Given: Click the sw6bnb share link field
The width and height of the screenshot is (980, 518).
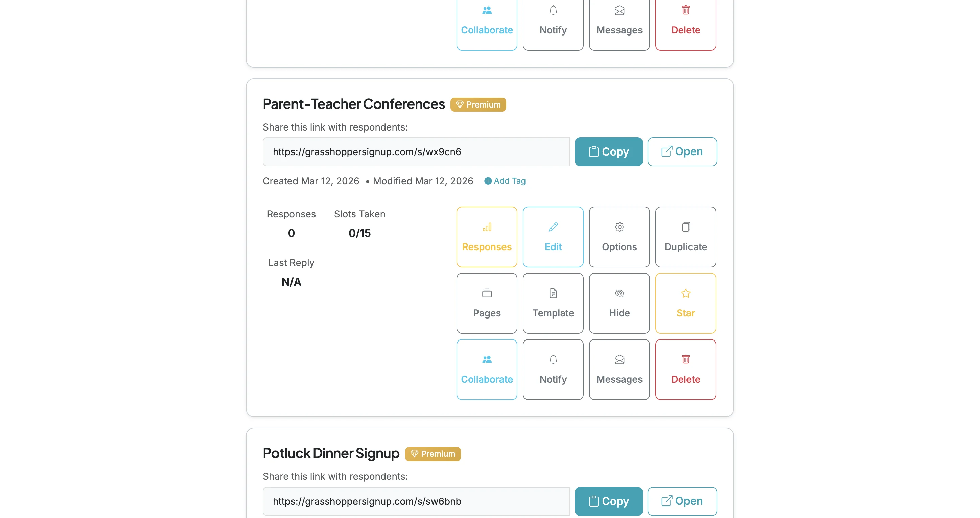Looking at the screenshot, I should coord(416,501).
